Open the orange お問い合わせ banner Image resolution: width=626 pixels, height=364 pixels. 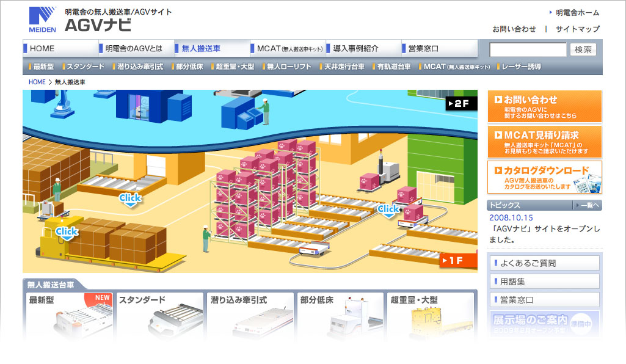tap(545, 106)
